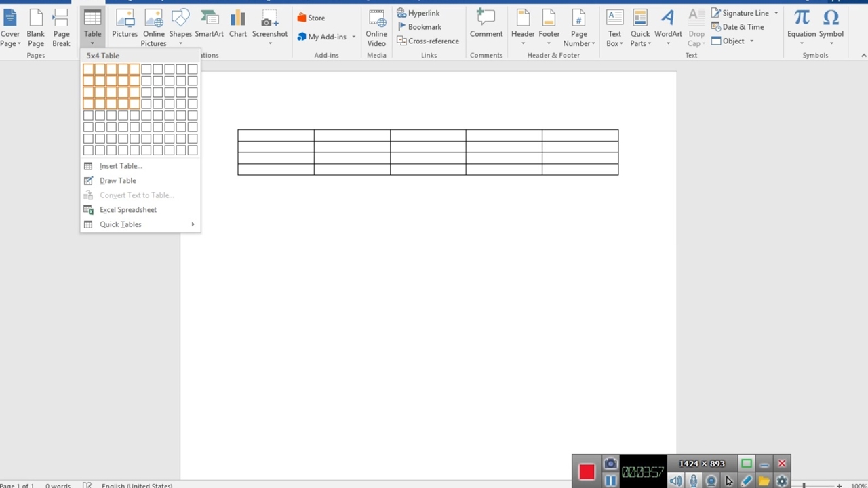Toggle webcam capture in the recorder bar
868x488 pixels.
pyautogui.click(x=711, y=481)
